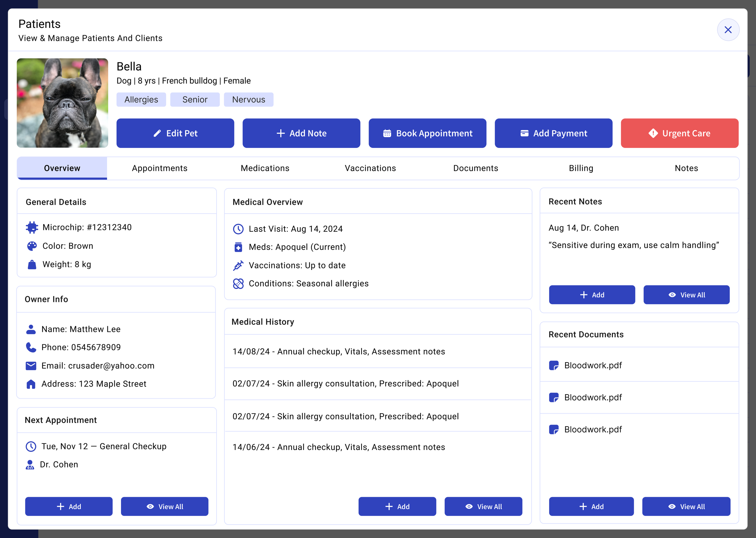Click the medication bottle icon beside Meds
Screen dimensions: 756x538
[x=238, y=247]
